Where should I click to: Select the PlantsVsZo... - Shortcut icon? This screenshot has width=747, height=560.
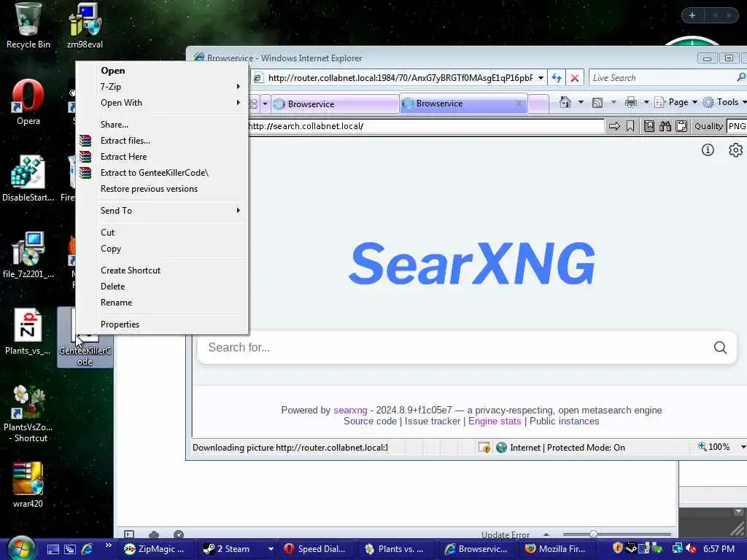tap(28, 413)
